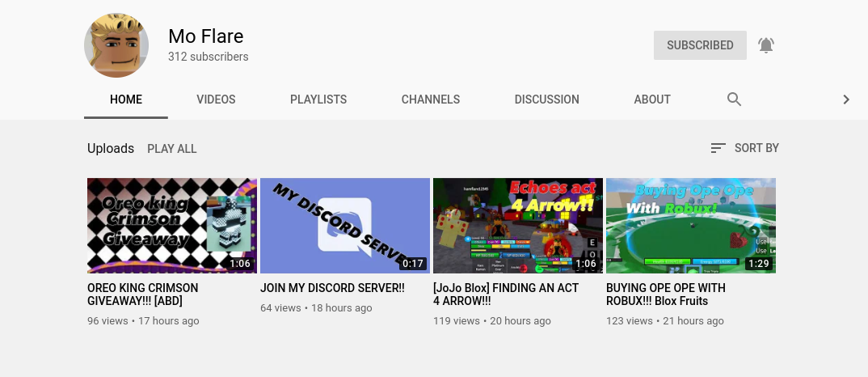Click the Oreo King Crimson Giveaway thumbnail
The height and width of the screenshot is (377, 868).
[172, 226]
